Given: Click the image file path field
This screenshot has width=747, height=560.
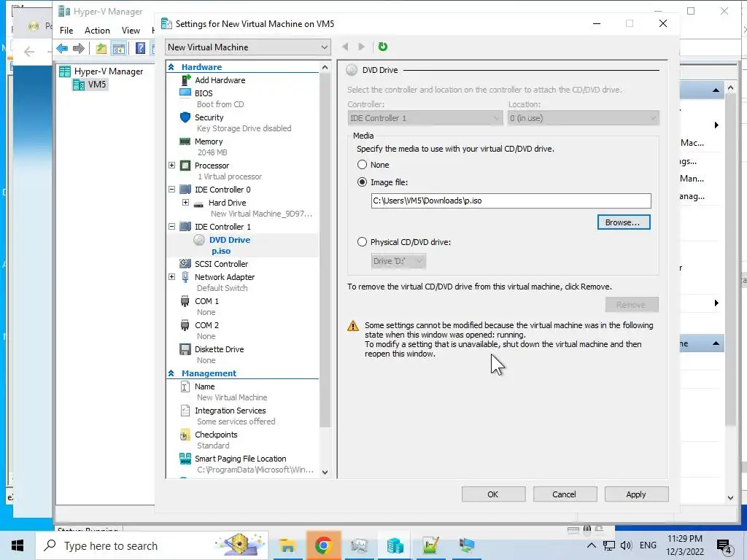Looking at the screenshot, I should tap(511, 201).
